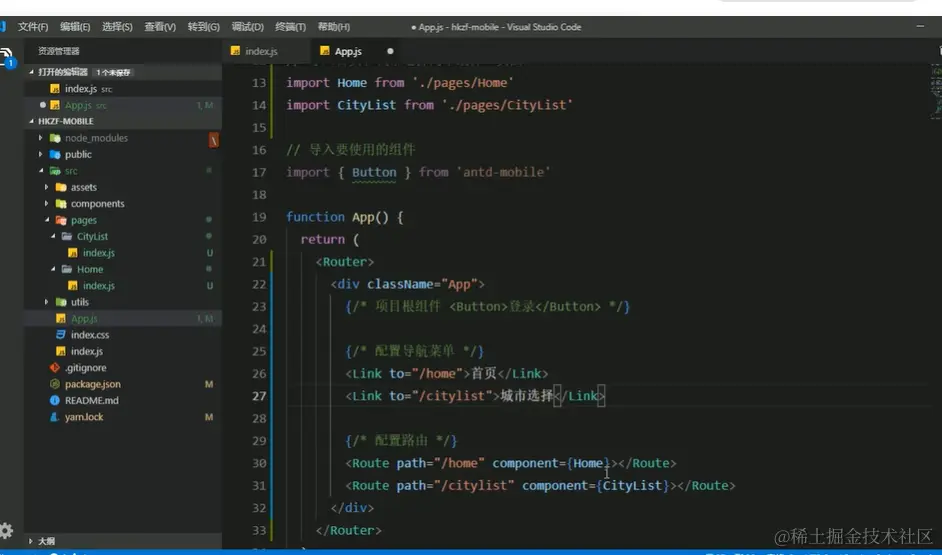Click the JS icon of index.js in open editors
This screenshot has width=942, height=555.
click(x=55, y=89)
